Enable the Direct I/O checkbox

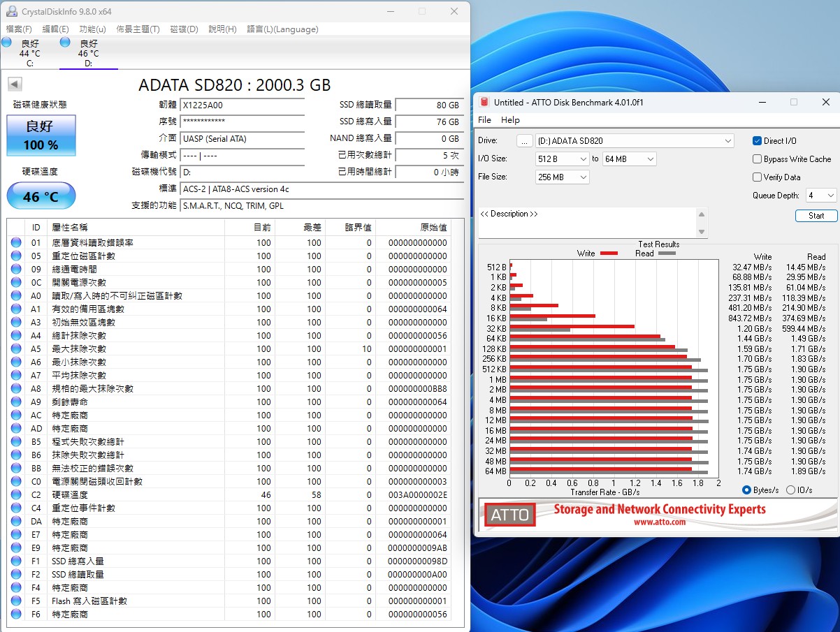(757, 140)
